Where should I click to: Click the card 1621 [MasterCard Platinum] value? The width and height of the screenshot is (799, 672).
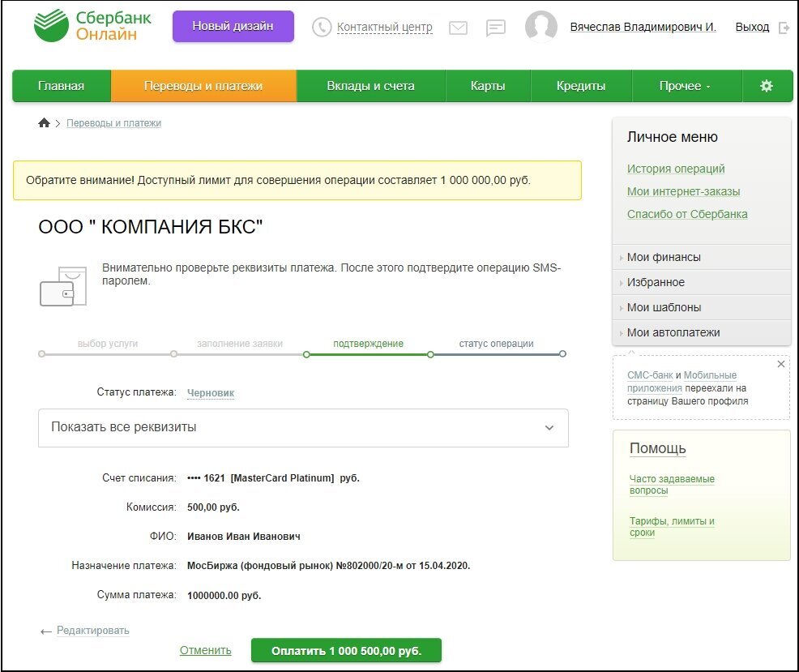click(x=273, y=478)
